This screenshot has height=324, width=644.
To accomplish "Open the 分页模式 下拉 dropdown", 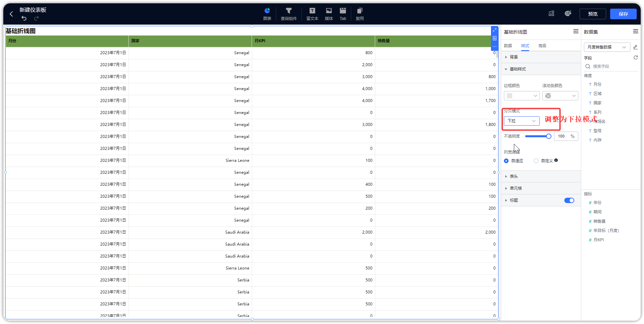I will tap(522, 121).
